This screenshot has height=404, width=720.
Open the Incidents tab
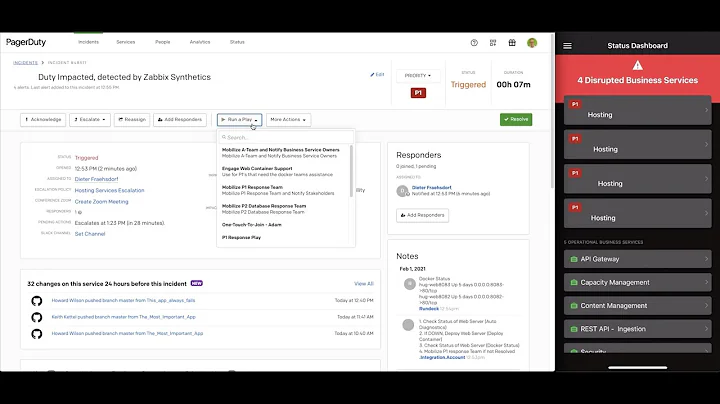(88, 42)
